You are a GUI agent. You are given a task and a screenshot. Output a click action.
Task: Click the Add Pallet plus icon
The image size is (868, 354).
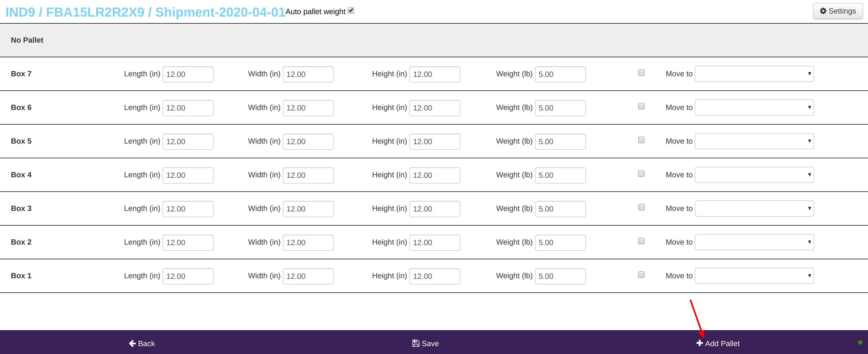(x=699, y=343)
